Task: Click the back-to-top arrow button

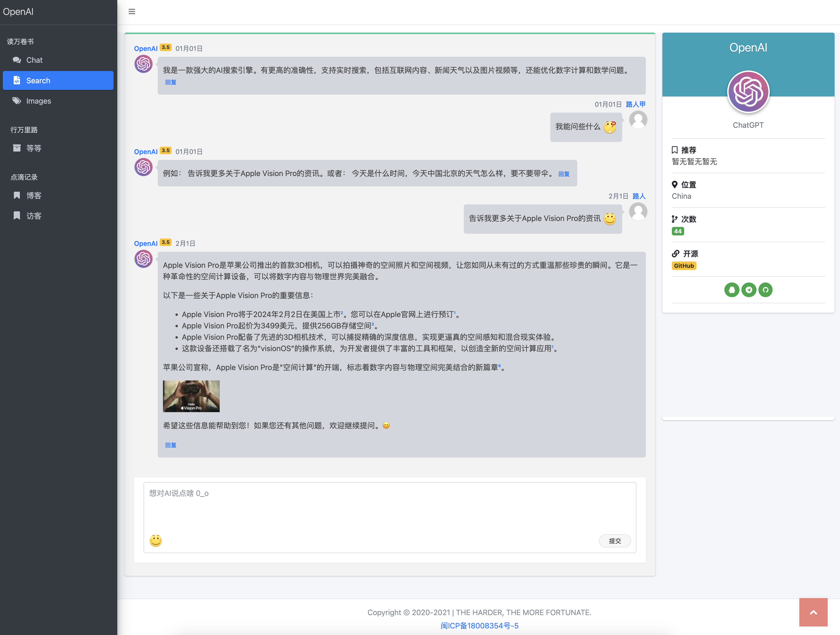Action: coord(814,612)
